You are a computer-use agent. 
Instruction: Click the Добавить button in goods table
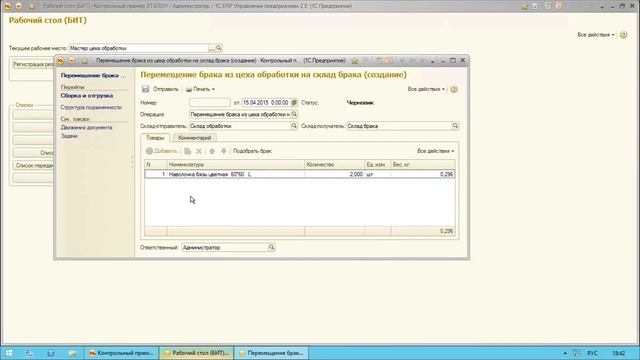pyautogui.click(x=162, y=151)
